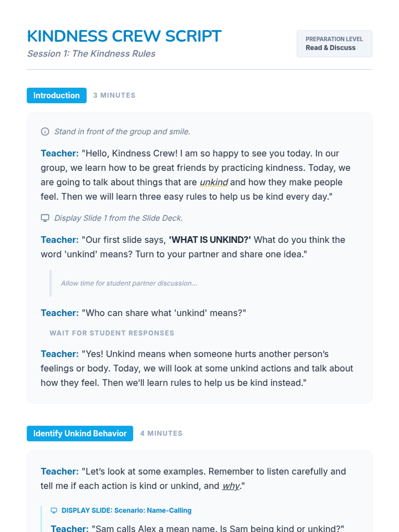Viewport: 399px width, 532px height.
Task: Click the info icon beside stand instruction
Action: pos(45,132)
